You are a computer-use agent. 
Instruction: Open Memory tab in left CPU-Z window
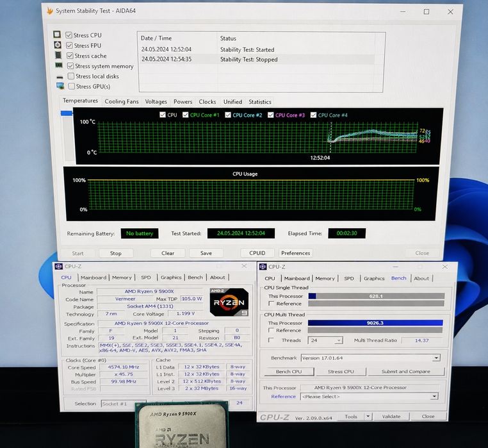coord(122,278)
